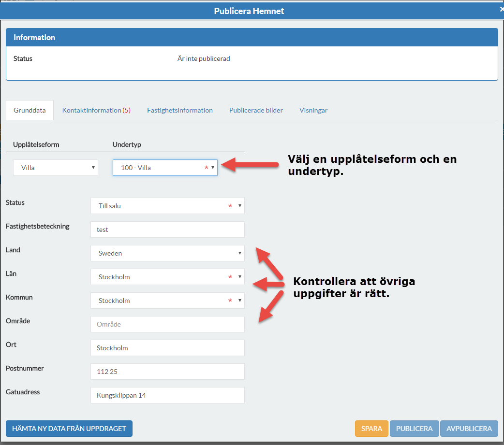Save with the orange Spara button
This screenshot has width=504, height=445.
(x=371, y=429)
